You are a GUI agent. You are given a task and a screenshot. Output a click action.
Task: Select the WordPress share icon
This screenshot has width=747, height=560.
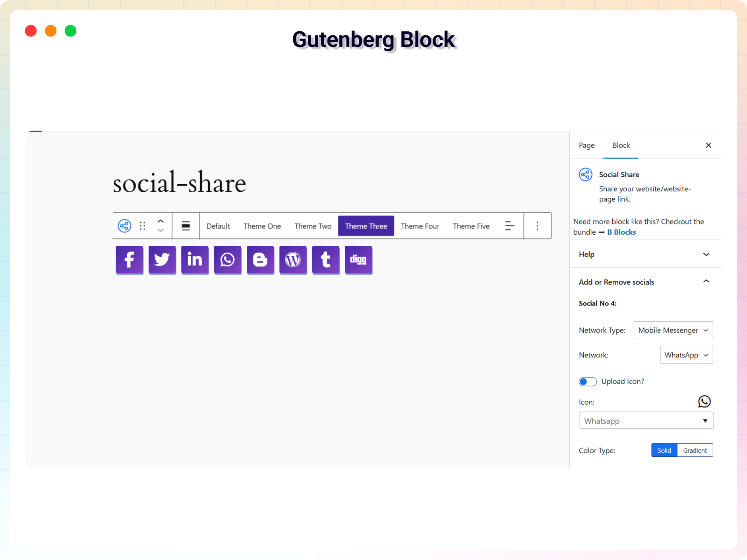293,260
